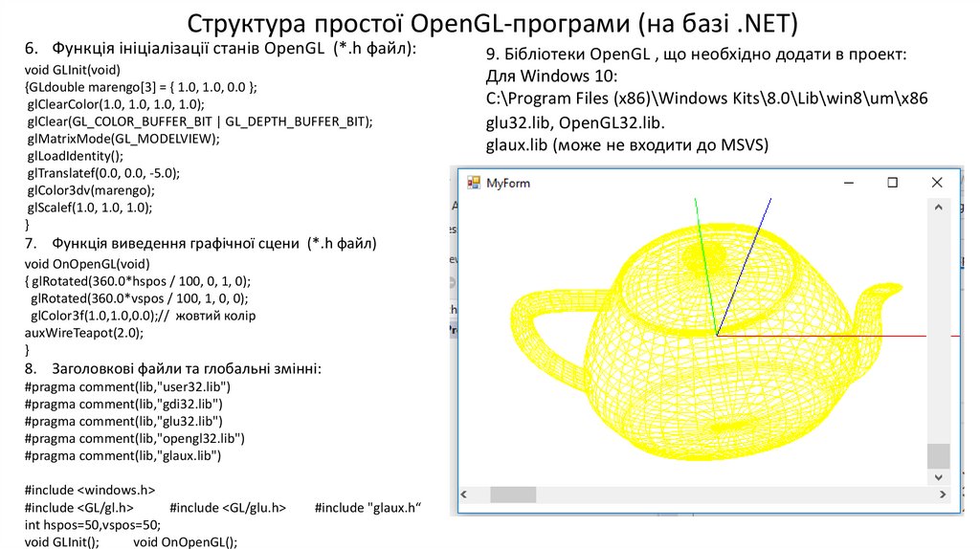Click the horizontal scrollbar right arrow

[943, 494]
